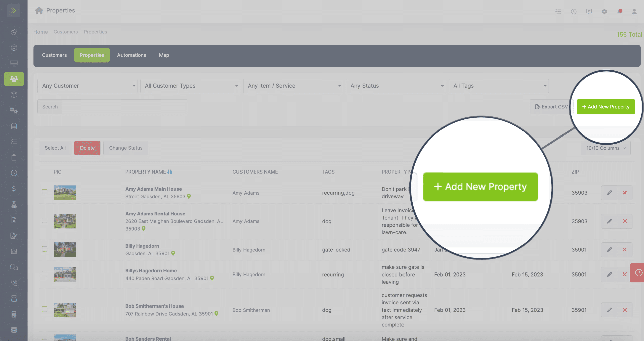
Task: Check the Billys Hagedorn Home checkbox
Action: point(45,274)
